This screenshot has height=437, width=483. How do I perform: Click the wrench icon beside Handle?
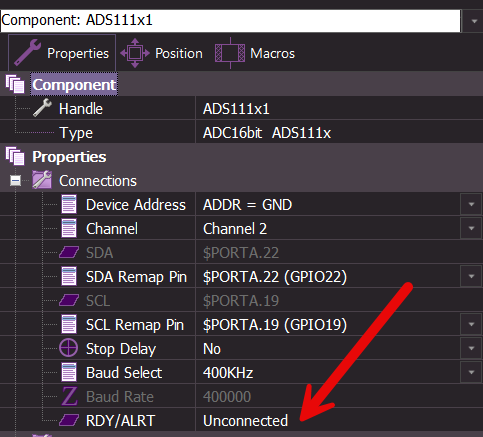pyautogui.click(x=42, y=108)
